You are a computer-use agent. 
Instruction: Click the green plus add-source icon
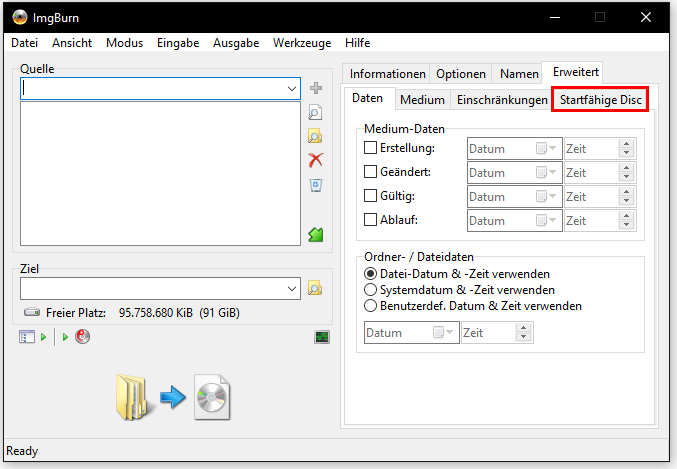pos(316,88)
